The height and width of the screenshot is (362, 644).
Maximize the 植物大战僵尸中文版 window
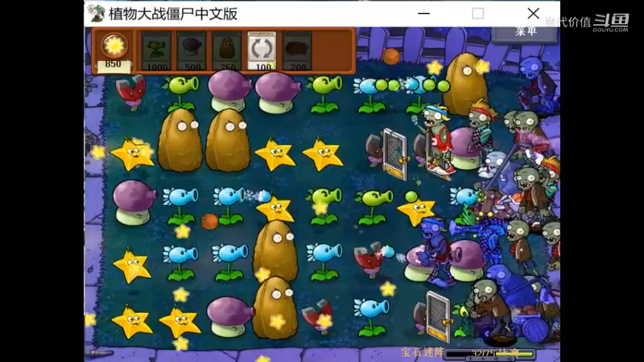477,14
